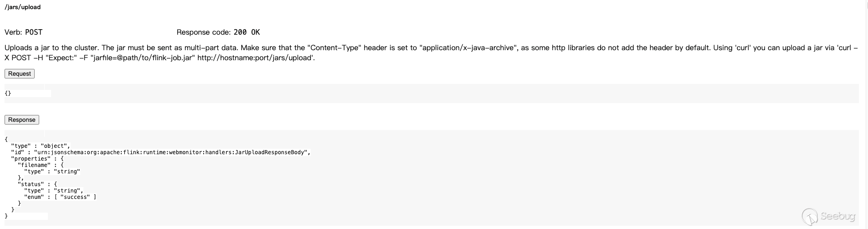Click the application/x-java-archive text in the description
Viewport: 868px width, 229px height.
(468, 48)
